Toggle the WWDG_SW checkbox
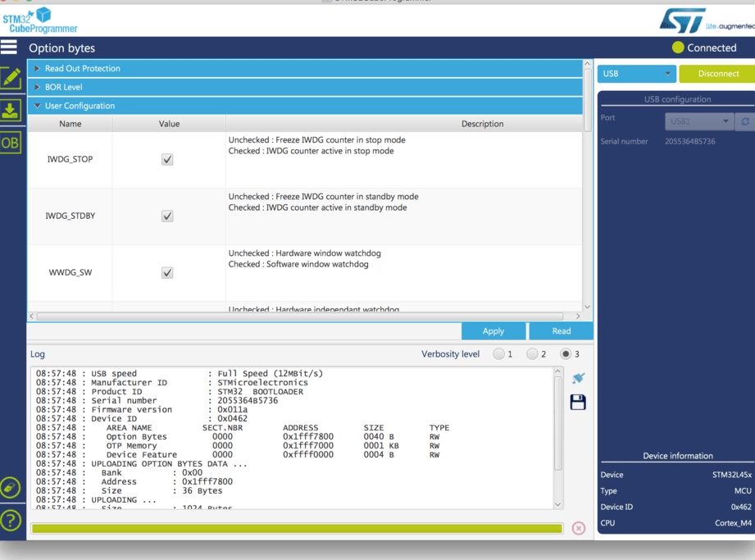The image size is (755, 560). click(x=167, y=272)
